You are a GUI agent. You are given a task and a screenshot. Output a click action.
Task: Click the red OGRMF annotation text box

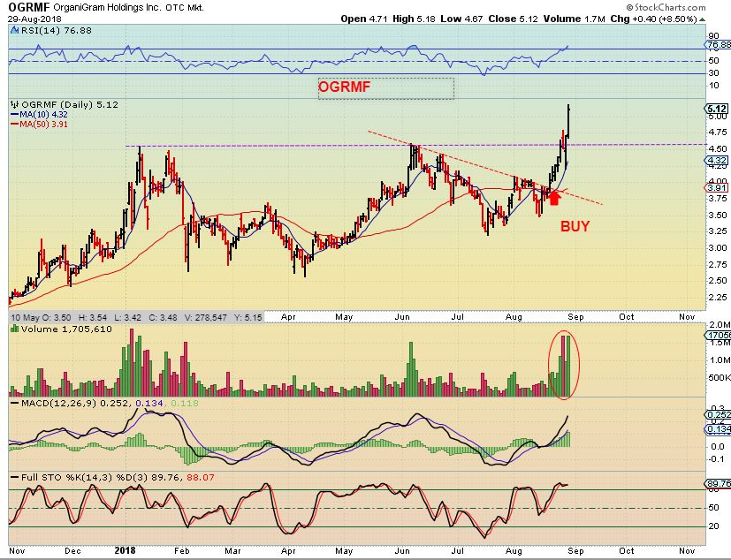(x=386, y=88)
